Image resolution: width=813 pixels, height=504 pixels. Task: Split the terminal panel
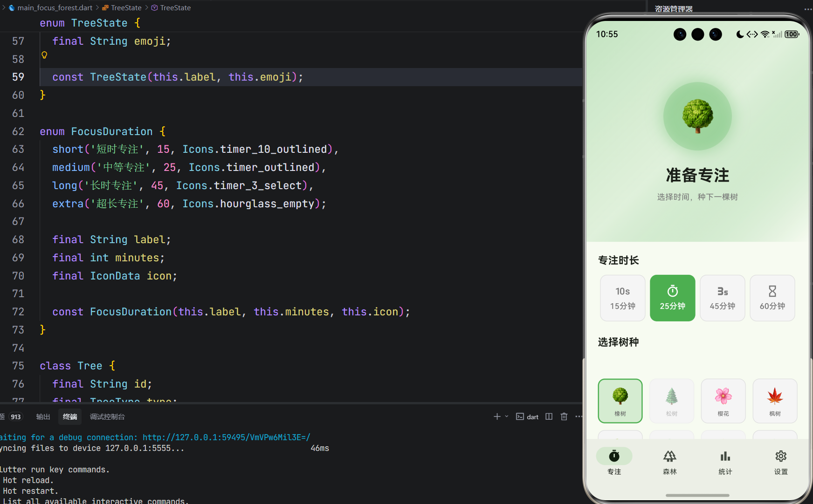pos(549,416)
